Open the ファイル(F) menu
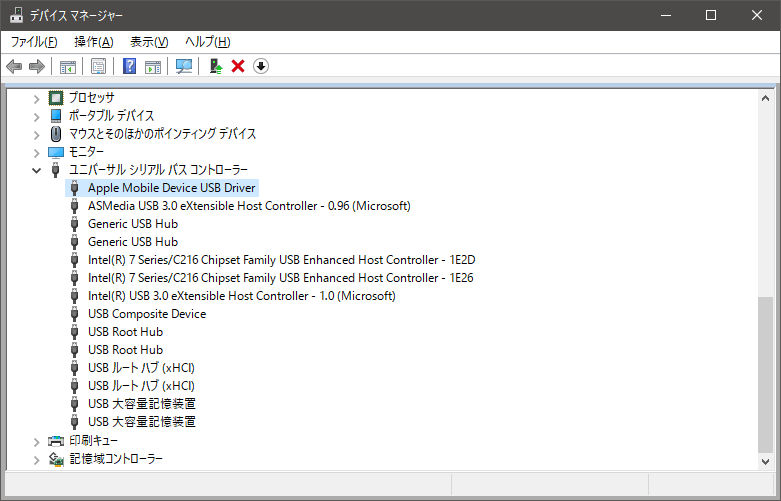Screen dimensions: 781x501 click(x=34, y=42)
